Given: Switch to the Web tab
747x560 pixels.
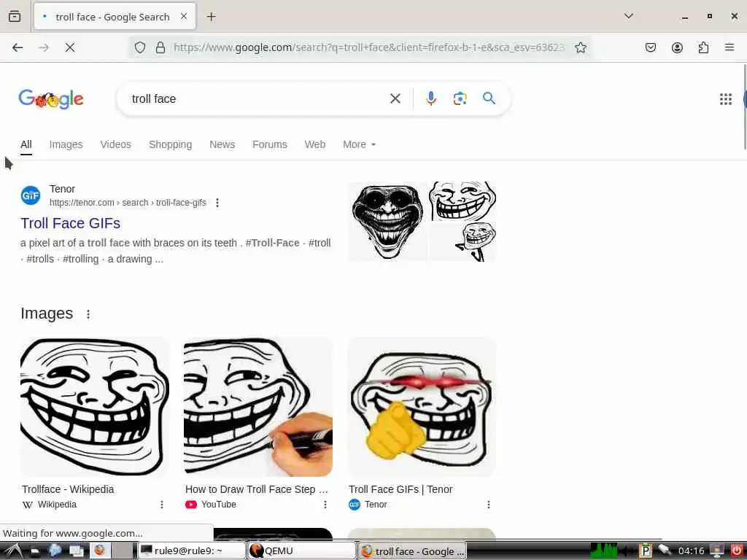Looking at the screenshot, I should click(x=315, y=144).
